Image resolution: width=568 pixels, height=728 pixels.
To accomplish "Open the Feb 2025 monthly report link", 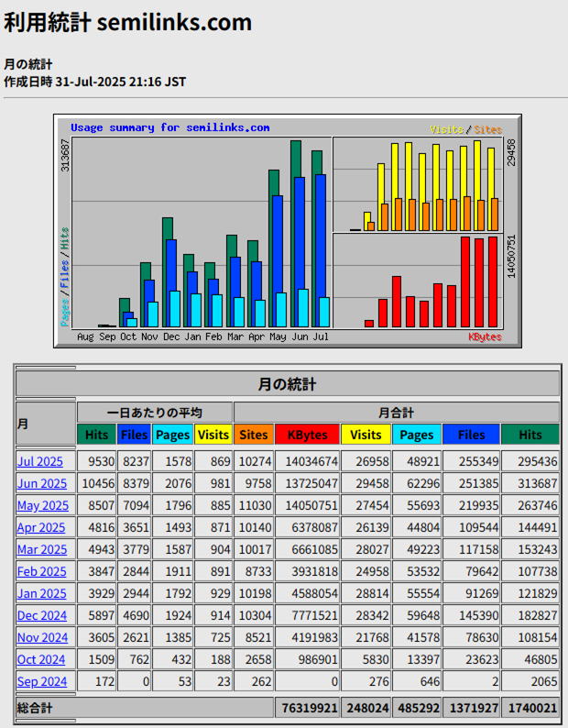I will tap(41, 571).
